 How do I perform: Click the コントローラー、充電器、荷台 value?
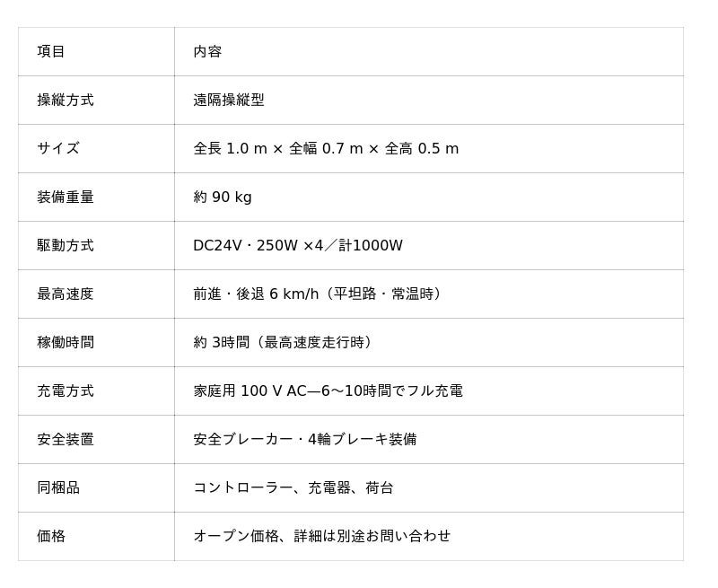293,487
